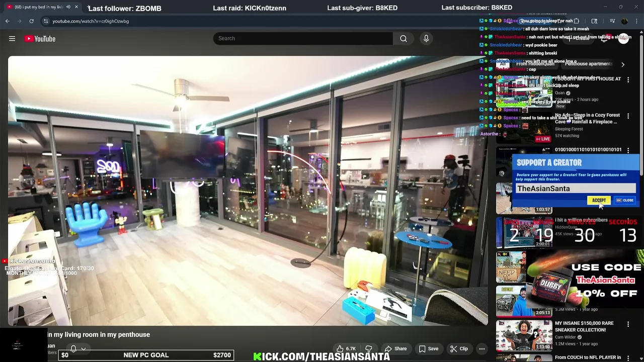Open browser profile avatar in toolbar
This screenshot has width=644, height=362.
tap(624, 21)
